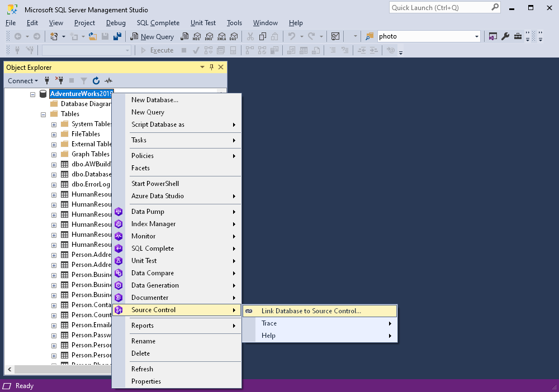Click the DAX query icon in toolbar

pyautogui.click(x=234, y=36)
